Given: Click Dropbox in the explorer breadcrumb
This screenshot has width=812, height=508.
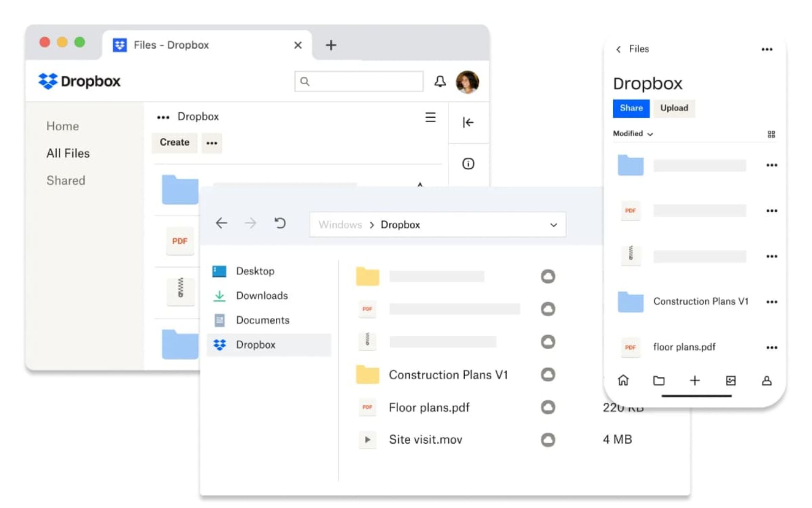Looking at the screenshot, I should coord(400,225).
